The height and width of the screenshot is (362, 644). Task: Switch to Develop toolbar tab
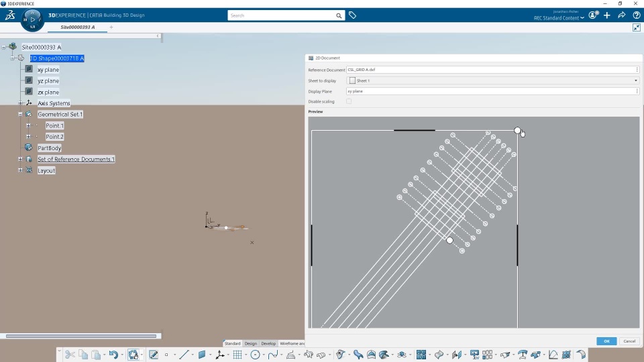click(268, 343)
